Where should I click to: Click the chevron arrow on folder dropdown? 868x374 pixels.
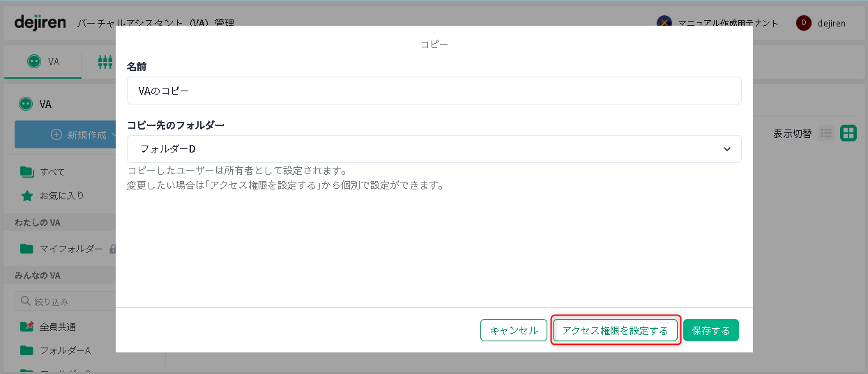tap(726, 149)
